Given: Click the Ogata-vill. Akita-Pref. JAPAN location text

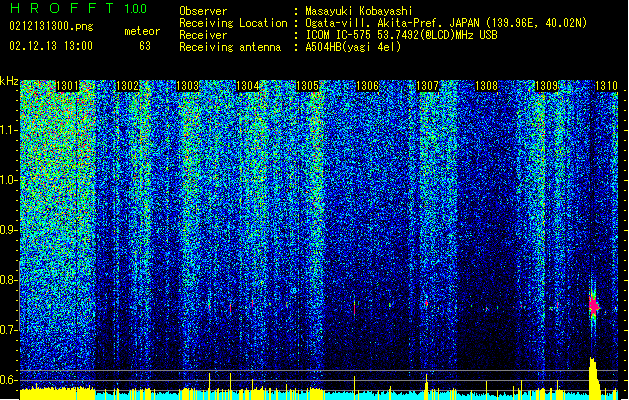Looking at the screenshot, I should click(446, 23).
